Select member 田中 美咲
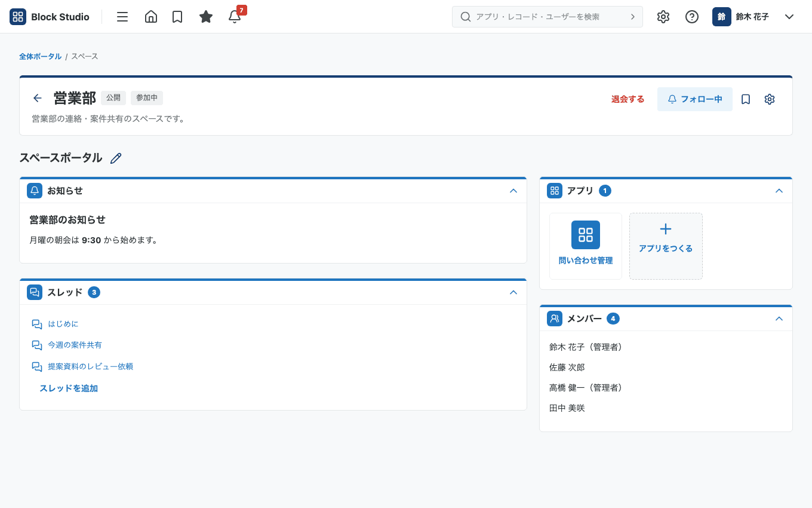The height and width of the screenshot is (508, 812). tap(567, 408)
